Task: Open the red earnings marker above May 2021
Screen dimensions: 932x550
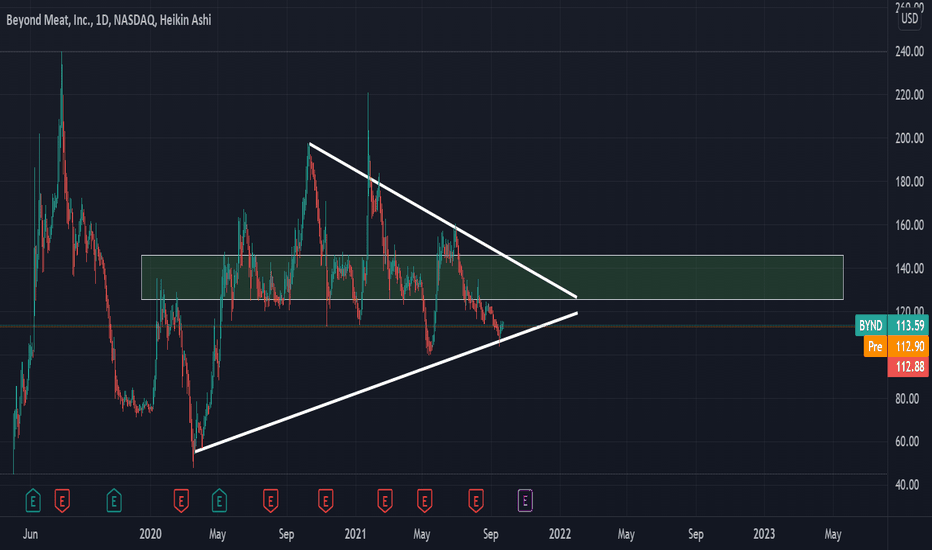Action: (424, 501)
